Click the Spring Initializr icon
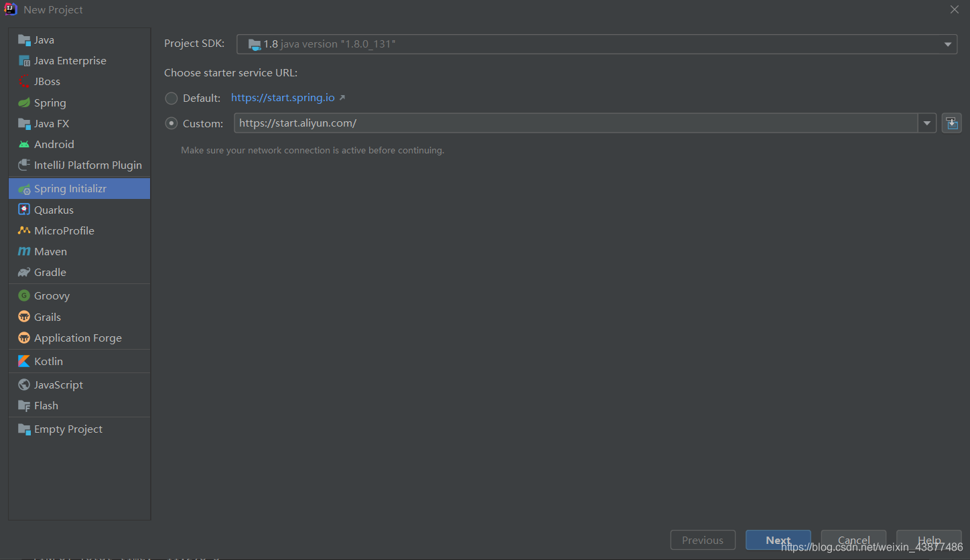The width and height of the screenshot is (970, 560). tap(24, 189)
